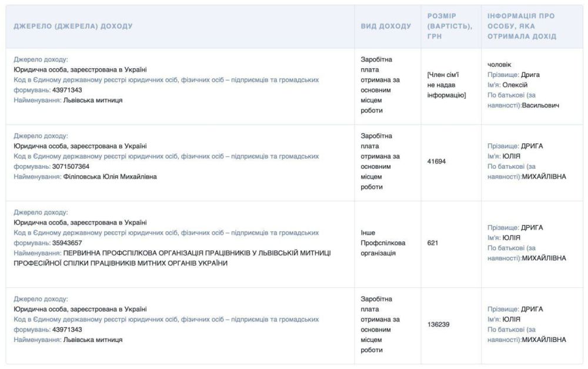
Task: Click the "Вид доходу" column header
Action: point(386,26)
